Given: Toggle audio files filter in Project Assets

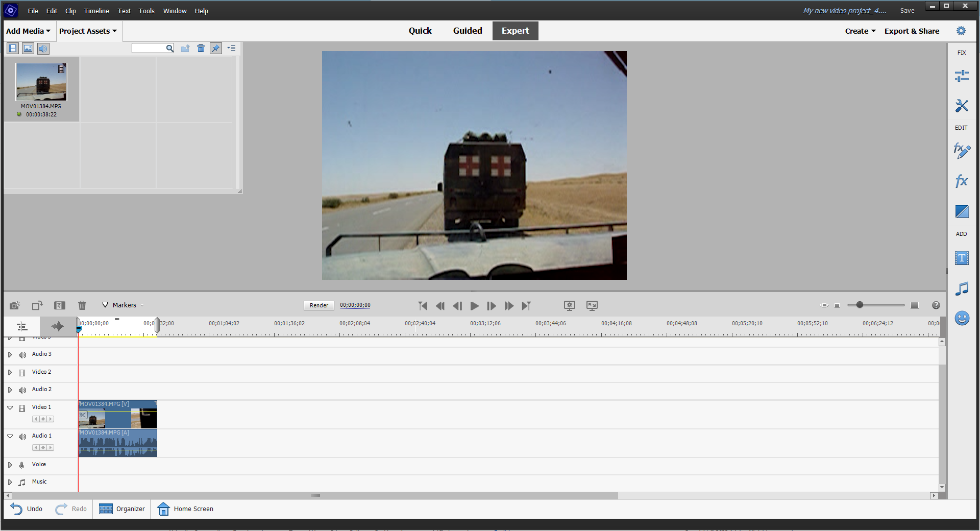Looking at the screenshot, I should [x=43, y=48].
